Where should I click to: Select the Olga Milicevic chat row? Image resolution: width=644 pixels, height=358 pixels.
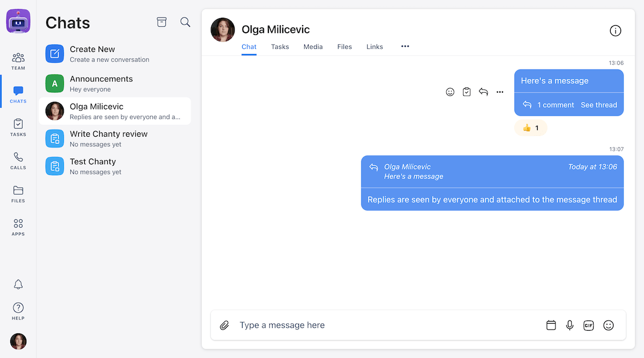(115, 111)
